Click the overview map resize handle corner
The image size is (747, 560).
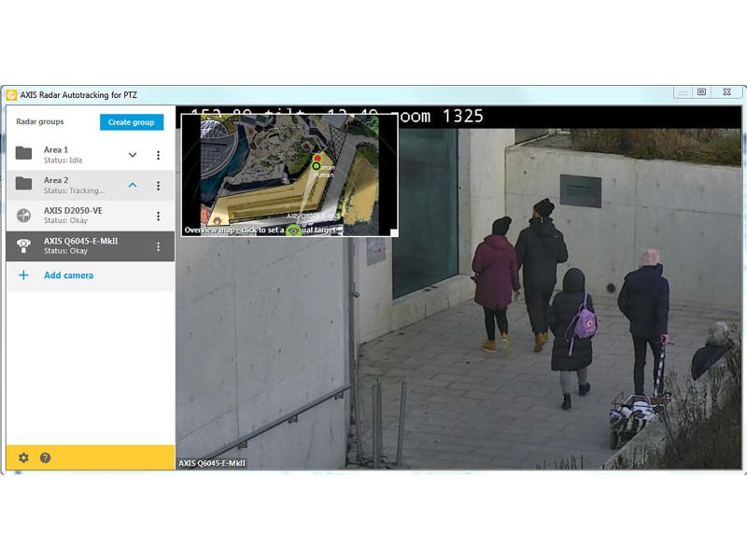[393, 232]
